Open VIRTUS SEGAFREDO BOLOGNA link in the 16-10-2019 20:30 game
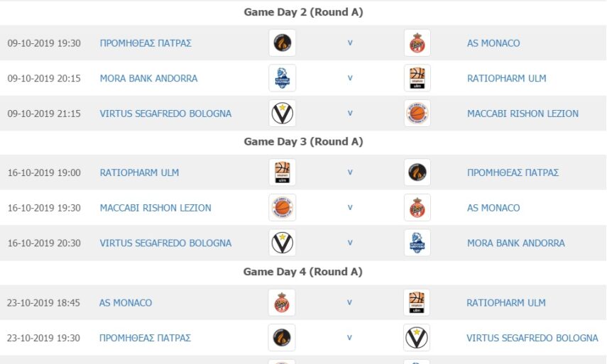The width and height of the screenshot is (607, 364). [165, 243]
